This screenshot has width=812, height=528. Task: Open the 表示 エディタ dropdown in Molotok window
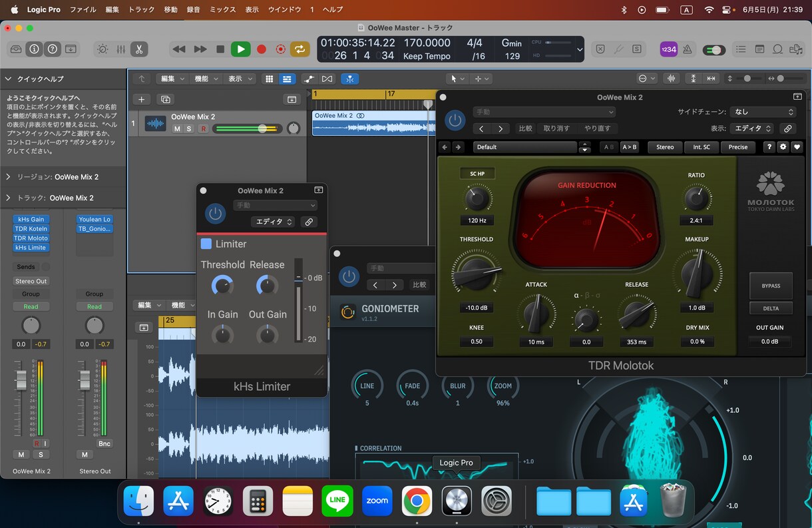[x=751, y=129]
